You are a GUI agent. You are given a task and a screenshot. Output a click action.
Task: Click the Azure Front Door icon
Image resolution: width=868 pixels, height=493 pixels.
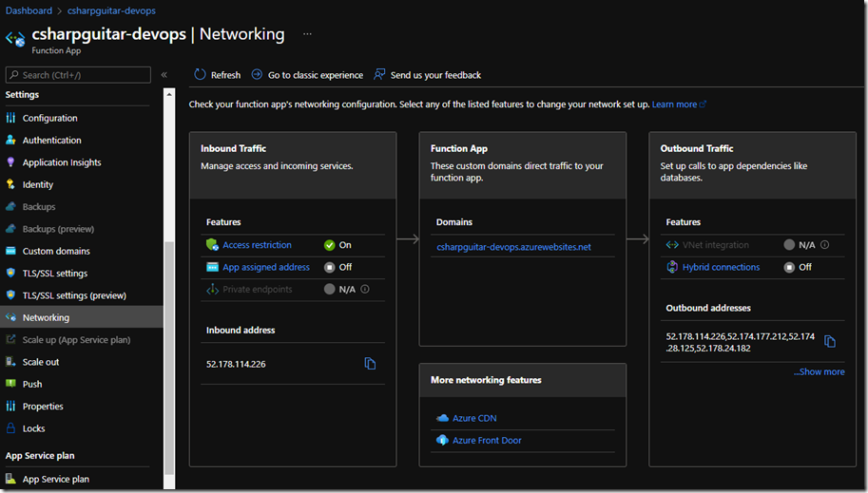coord(442,440)
